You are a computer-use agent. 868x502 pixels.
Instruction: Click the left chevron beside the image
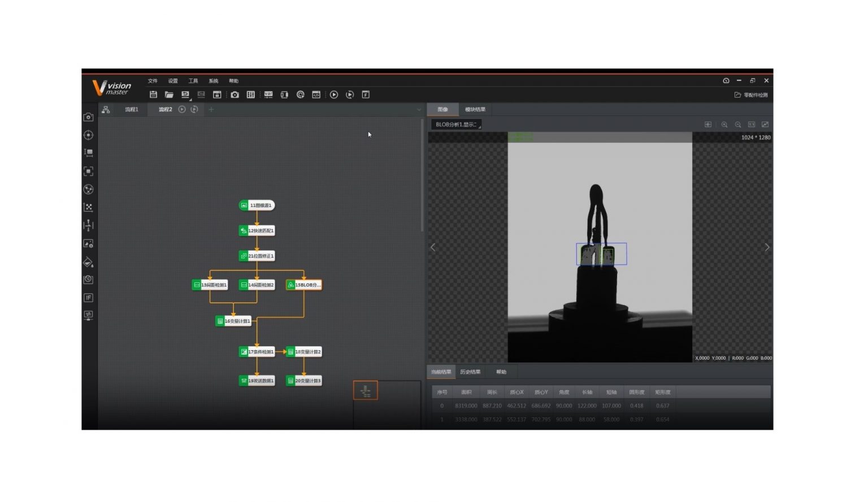click(x=432, y=247)
